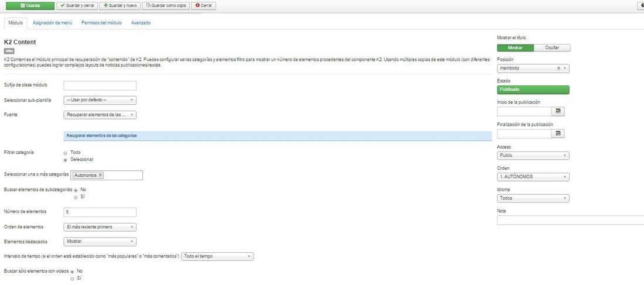Select Seleccionar for Filtrar categoría
This screenshot has width=644, height=285.
point(66,160)
